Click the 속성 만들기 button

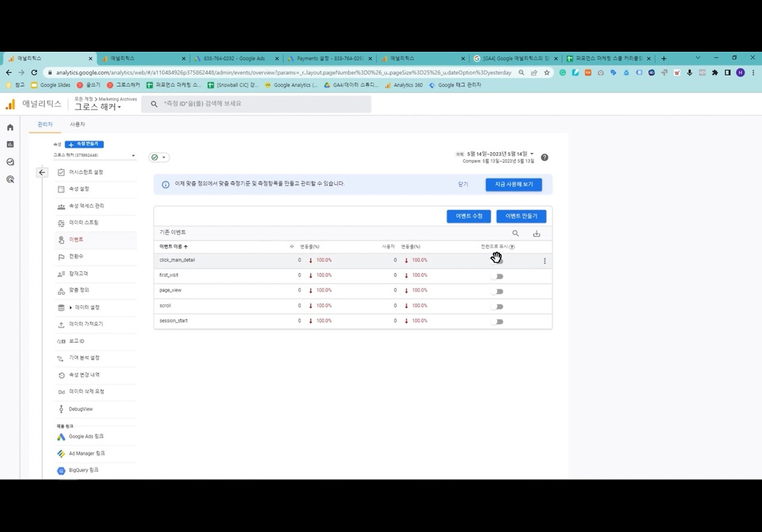coord(85,144)
